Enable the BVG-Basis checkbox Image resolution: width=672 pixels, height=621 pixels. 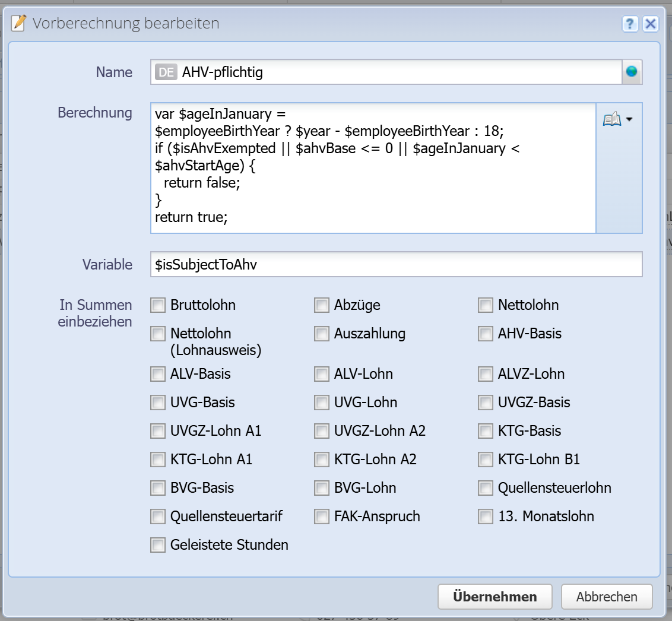[x=158, y=488]
